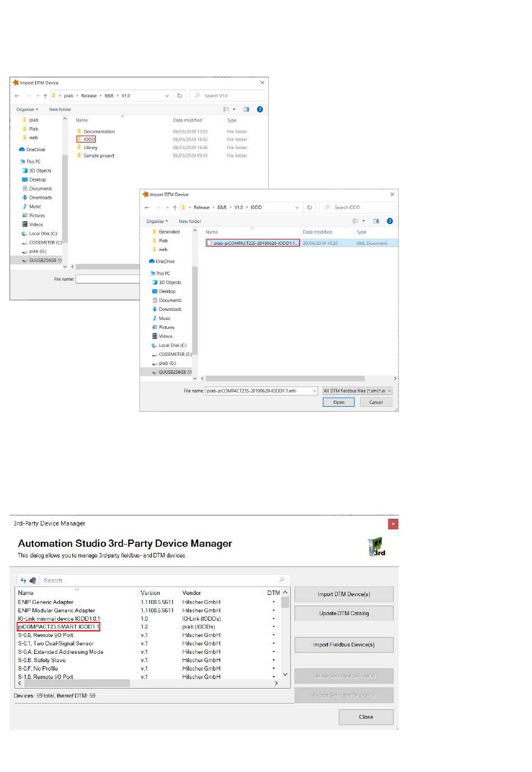This screenshot has width=532, height=772.
Task: Open recent locations chevron in V1.0 dialog
Action: point(37,96)
